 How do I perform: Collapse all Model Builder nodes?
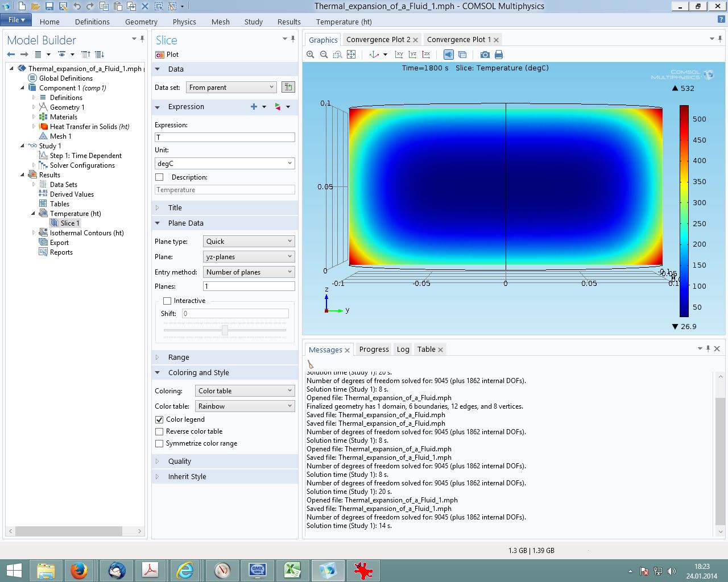click(86, 54)
